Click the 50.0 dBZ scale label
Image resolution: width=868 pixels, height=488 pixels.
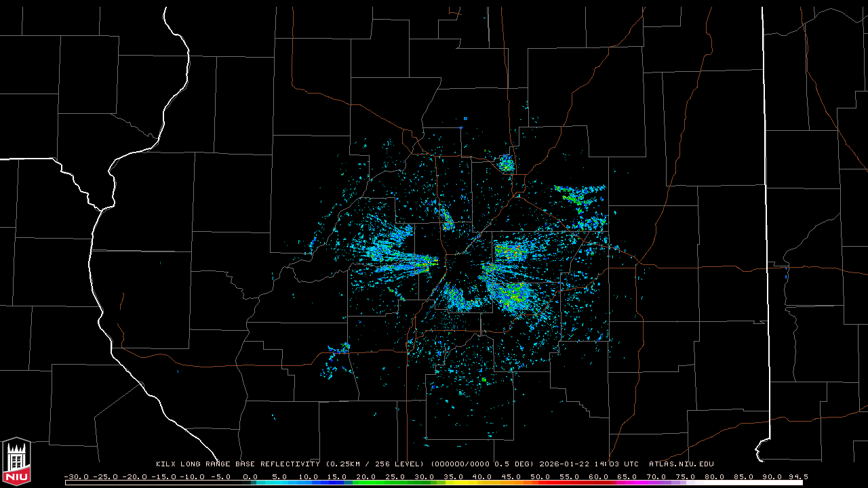pos(540,476)
